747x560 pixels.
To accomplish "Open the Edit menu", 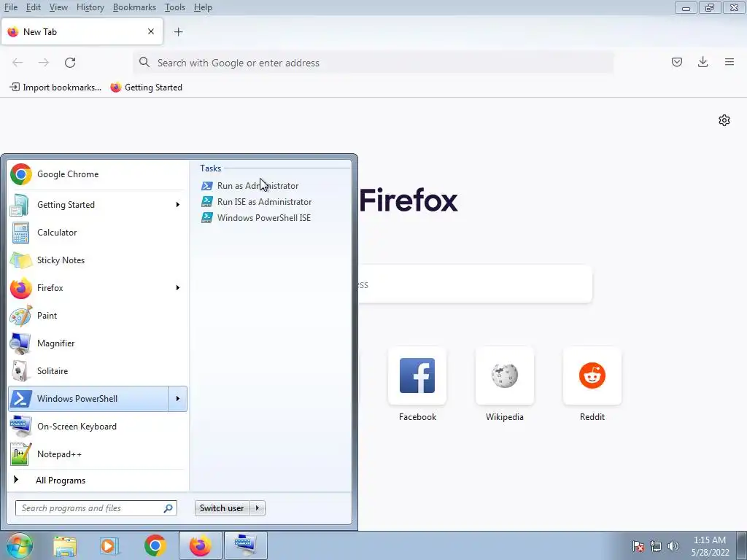I will tap(34, 7).
